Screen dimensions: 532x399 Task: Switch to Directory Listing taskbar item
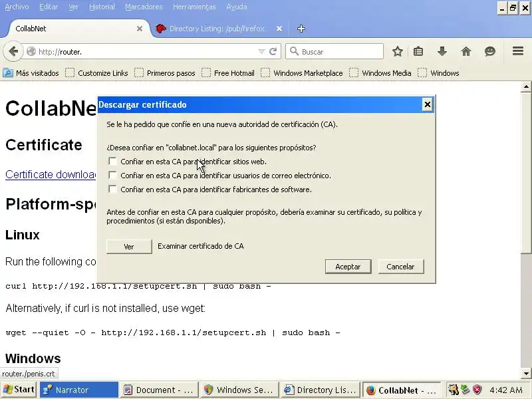[320, 390]
